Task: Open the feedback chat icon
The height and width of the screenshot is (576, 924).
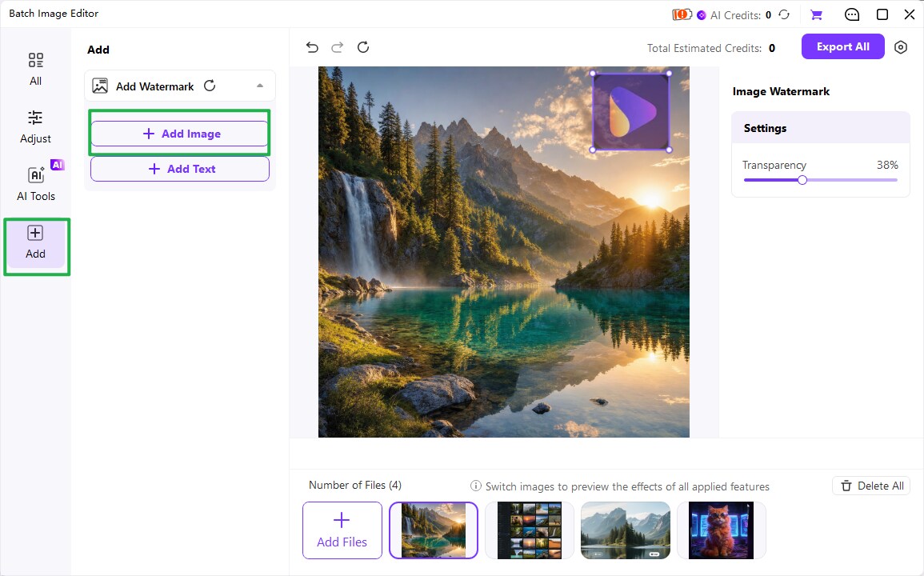Action: [x=851, y=14]
